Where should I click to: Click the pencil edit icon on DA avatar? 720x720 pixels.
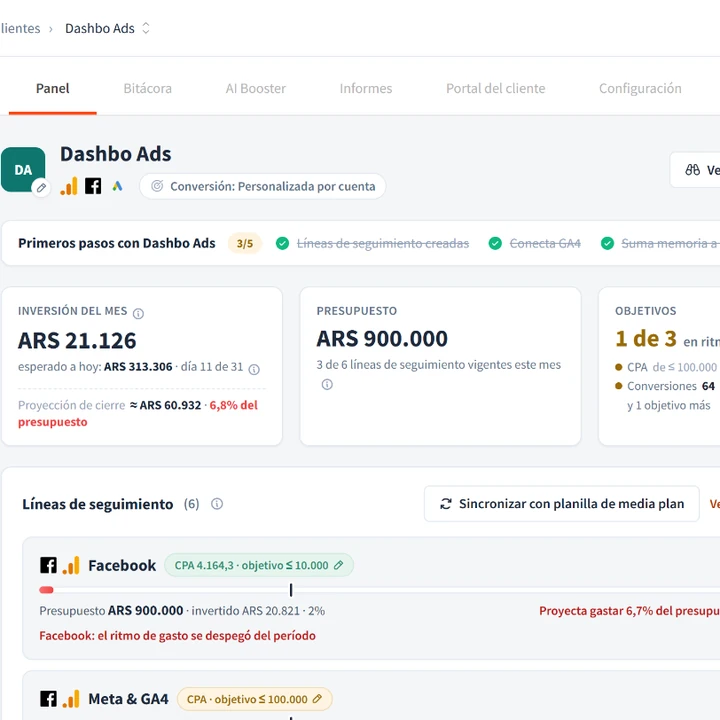(x=41, y=188)
